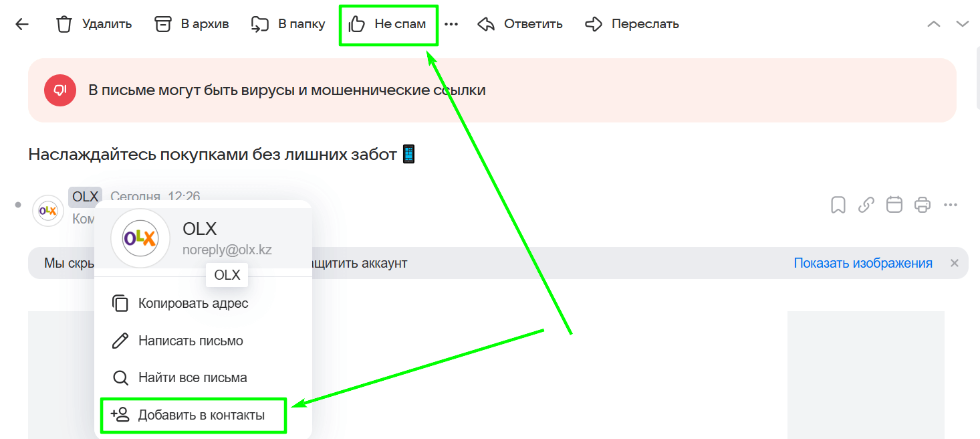Delete the email with Удалить
The image size is (980, 439).
click(94, 24)
